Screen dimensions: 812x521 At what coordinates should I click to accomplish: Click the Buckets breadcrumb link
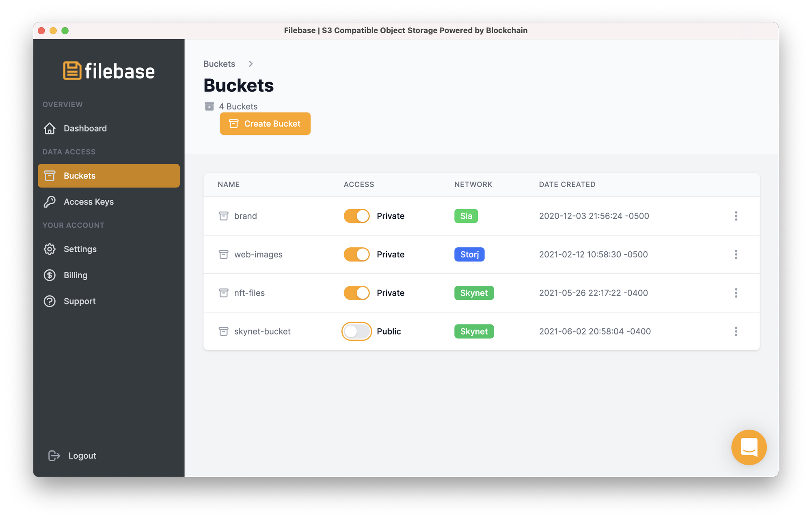[219, 64]
